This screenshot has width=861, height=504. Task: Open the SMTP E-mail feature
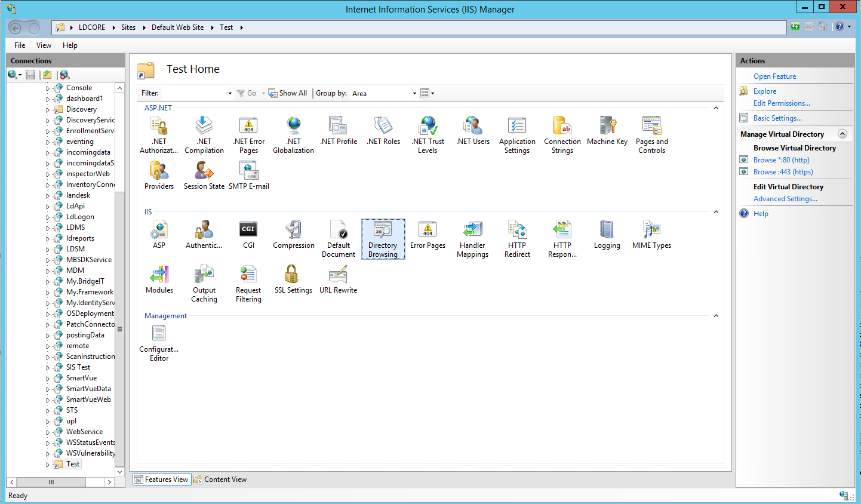(x=248, y=176)
